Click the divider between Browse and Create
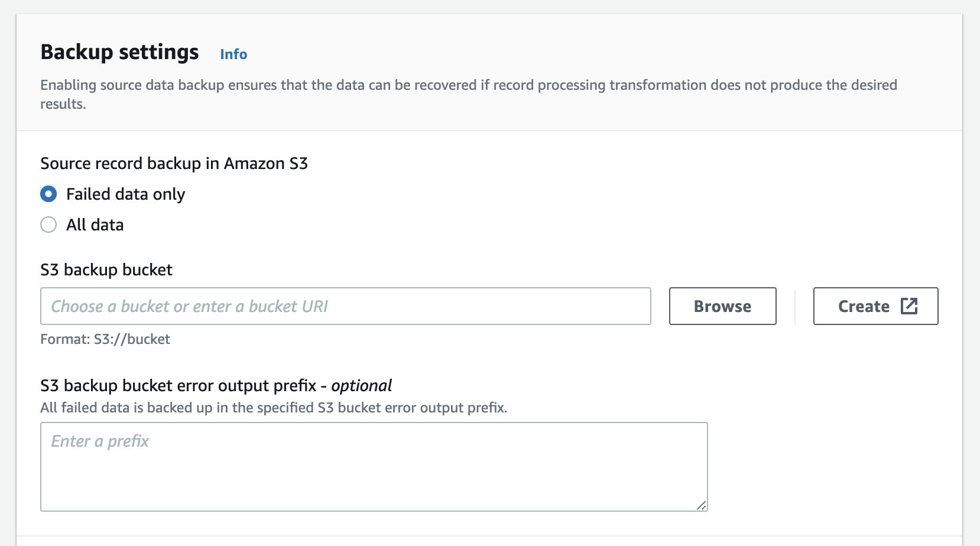The height and width of the screenshot is (546, 980). 795,306
